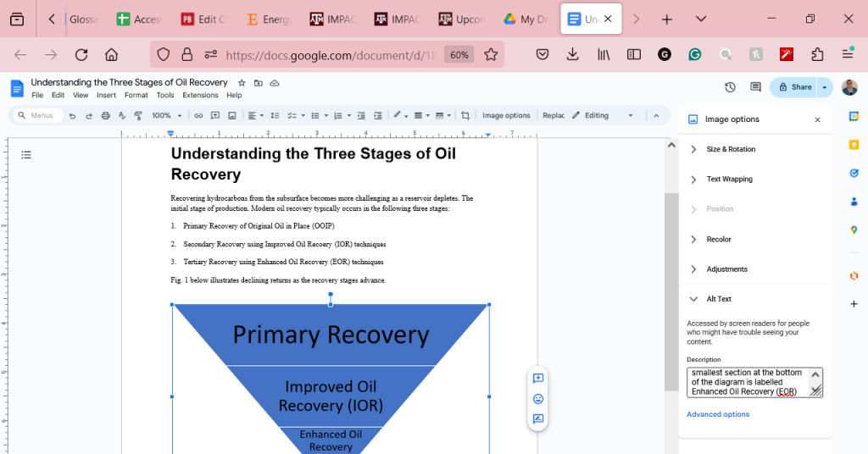This screenshot has width=868, height=454.
Task: Open the Advanced options link
Action: [x=718, y=414]
